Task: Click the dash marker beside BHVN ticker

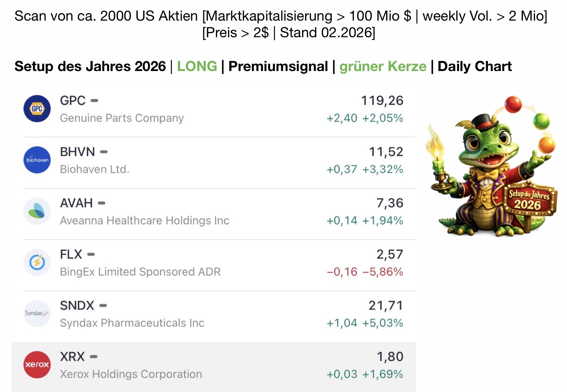Action: point(104,152)
